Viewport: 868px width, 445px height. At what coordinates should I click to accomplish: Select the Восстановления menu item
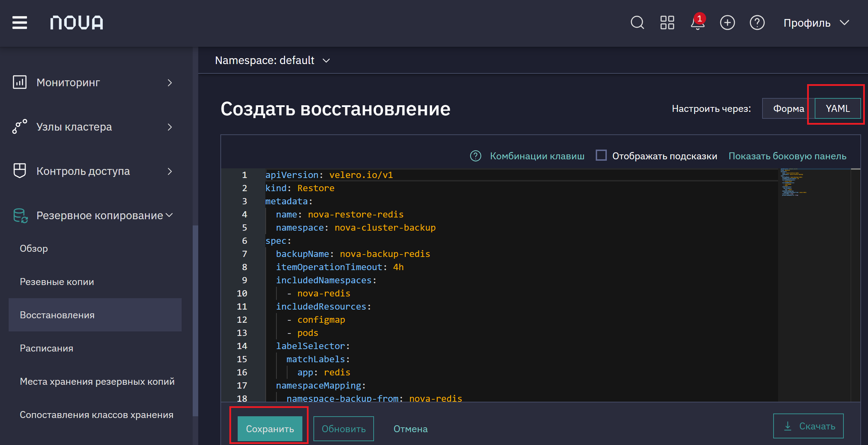click(95, 315)
